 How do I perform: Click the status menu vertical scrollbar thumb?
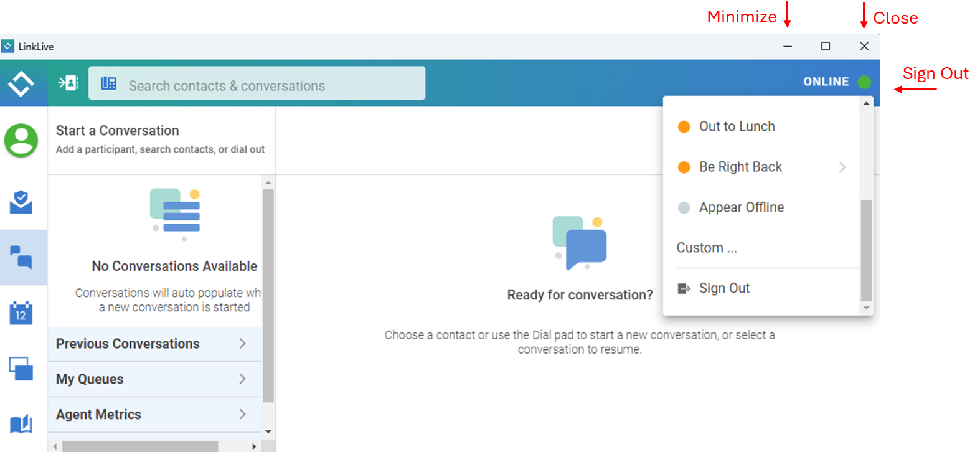(866, 250)
